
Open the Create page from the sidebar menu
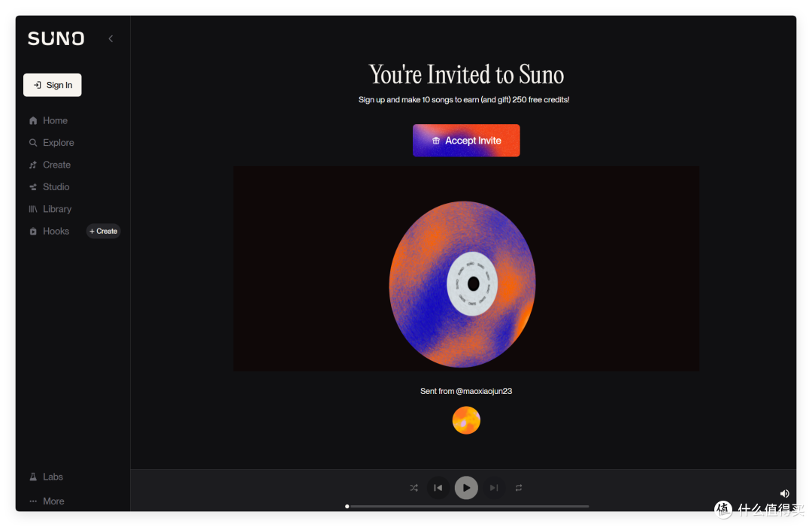[56, 165]
